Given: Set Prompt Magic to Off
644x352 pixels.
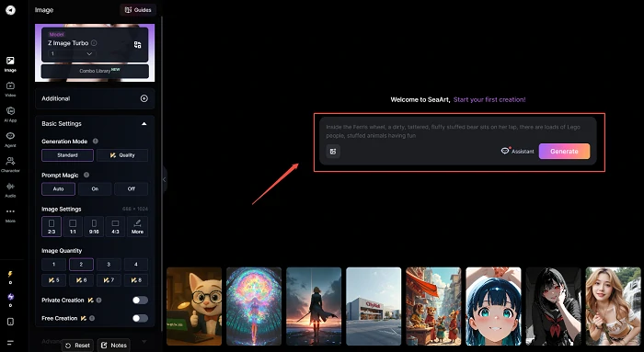Looking at the screenshot, I should [132, 188].
